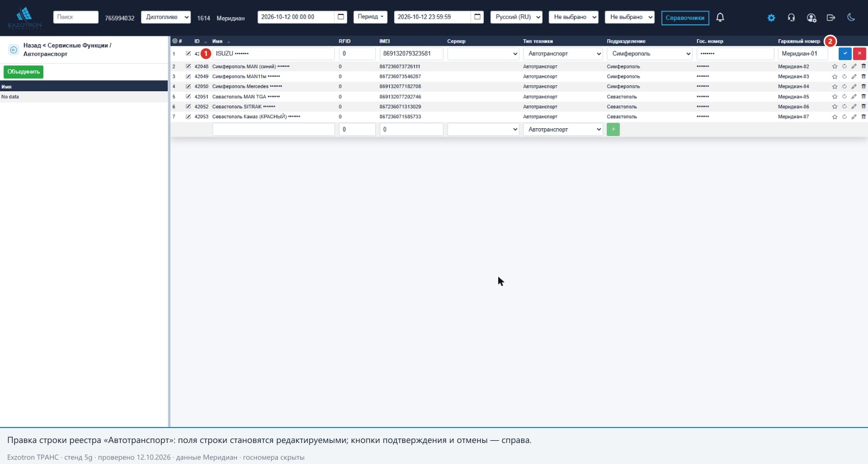This screenshot has height=464, width=868.
Task: Edit the Меридиан-02 row with the pencil
Action: tap(854, 66)
